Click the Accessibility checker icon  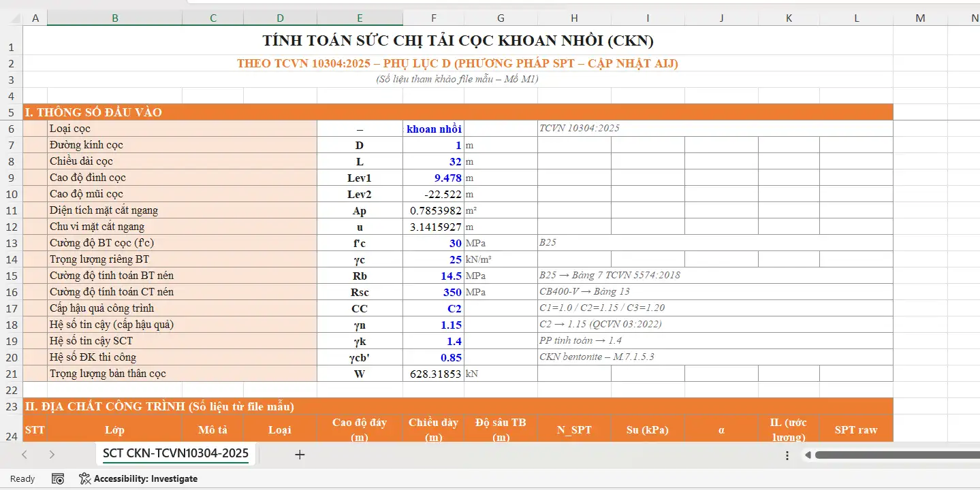84,478
